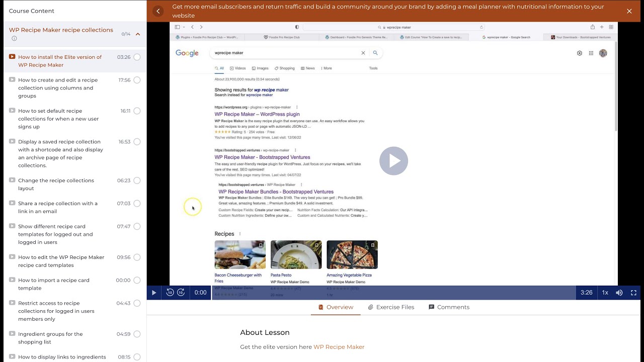Image resolution: width=644 pixels, height=362 pixels.
Task: Click the video icon beside 'Show different recipe card templates'
Action: coord(12,226)
